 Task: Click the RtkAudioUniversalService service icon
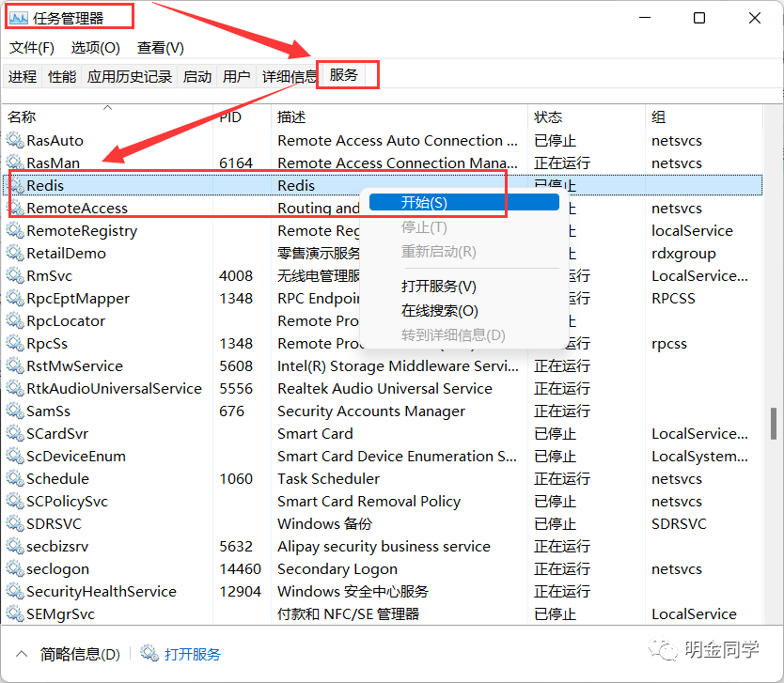pos(17,388)
